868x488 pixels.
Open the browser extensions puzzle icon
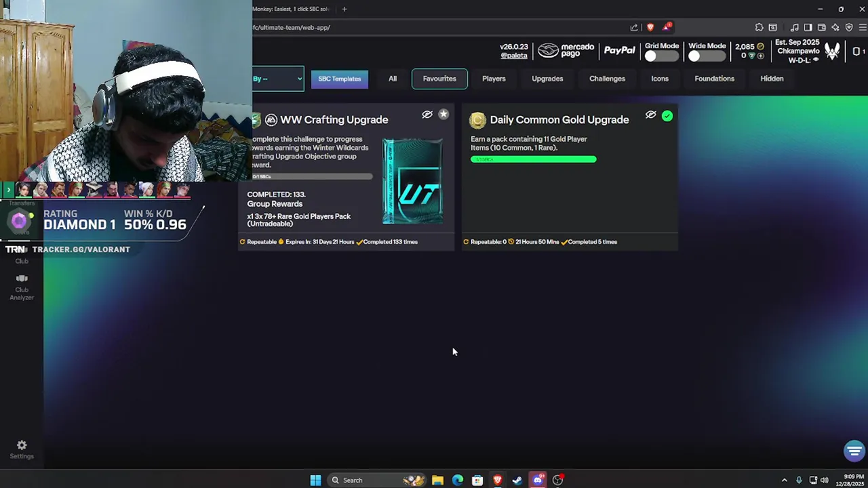759,27
